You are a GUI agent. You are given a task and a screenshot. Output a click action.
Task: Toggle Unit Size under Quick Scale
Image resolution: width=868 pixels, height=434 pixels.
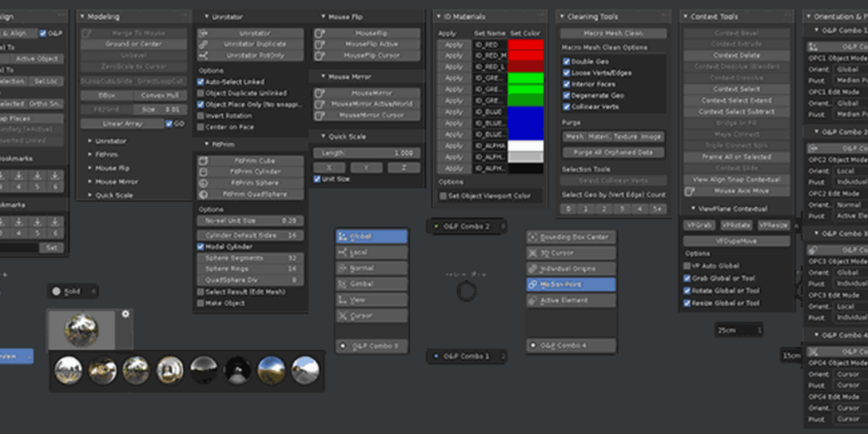pos(317,179)
